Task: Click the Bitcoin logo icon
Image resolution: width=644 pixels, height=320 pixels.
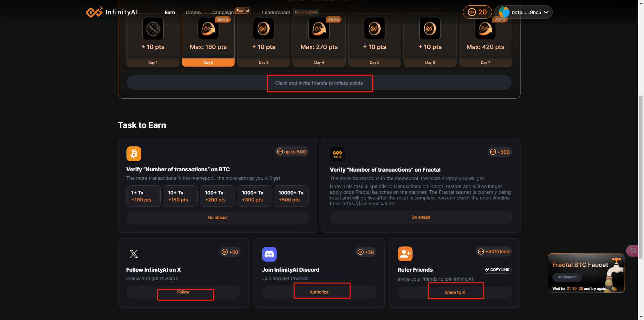Action: click(134, 154)
